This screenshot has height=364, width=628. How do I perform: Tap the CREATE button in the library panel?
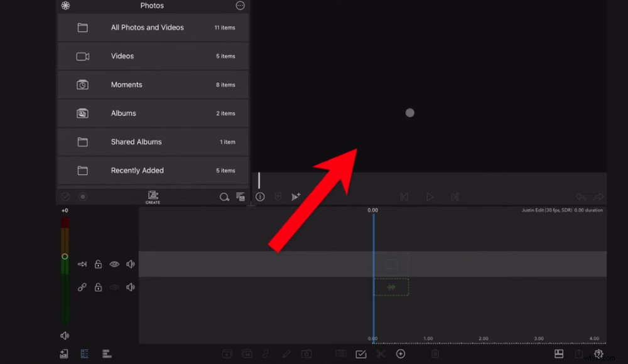point(152,196)
